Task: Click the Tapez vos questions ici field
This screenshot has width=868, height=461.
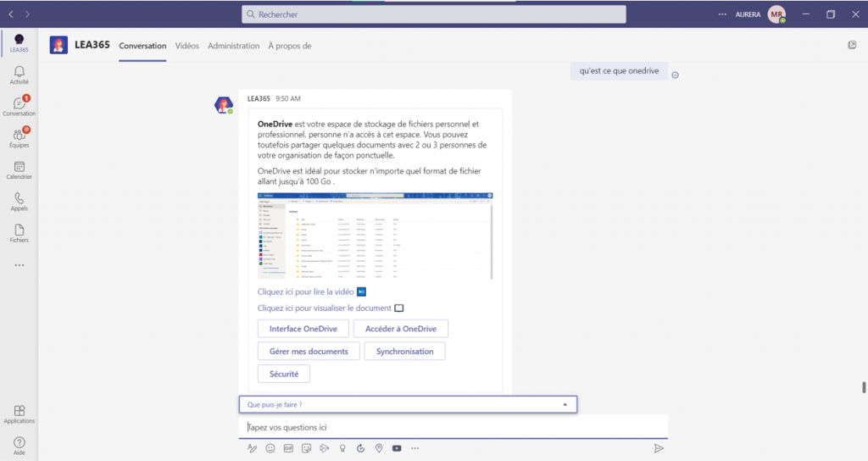Action: [453, 427]
